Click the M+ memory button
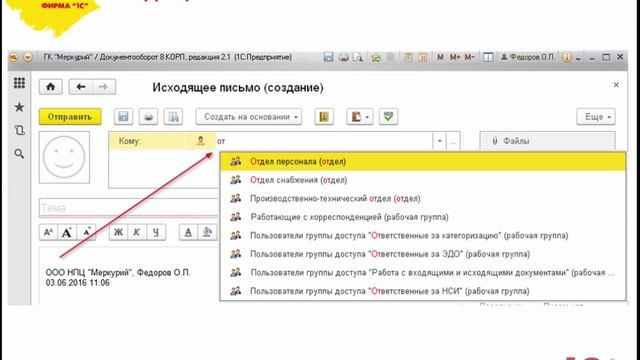640x360 pixels. [455, 58]
